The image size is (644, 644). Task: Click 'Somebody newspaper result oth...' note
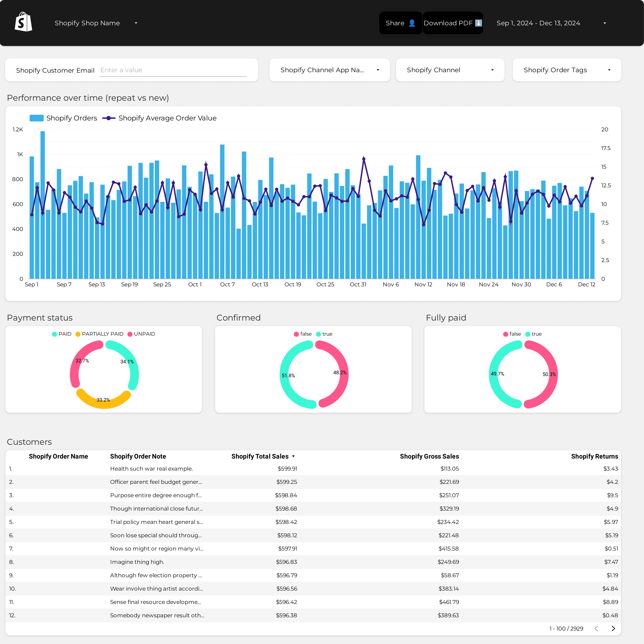tap(157, 615)
